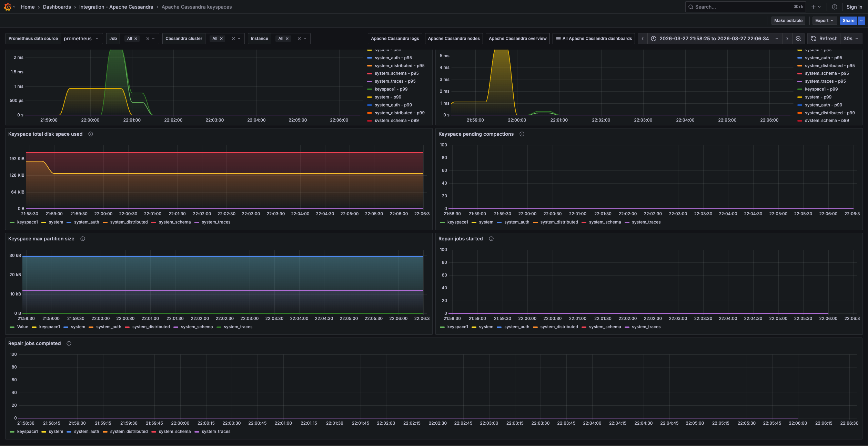This screenshot has width=868, height=446.
Task: Go to Dashboards breadcrumb
Action: click(x=57, y=7)
